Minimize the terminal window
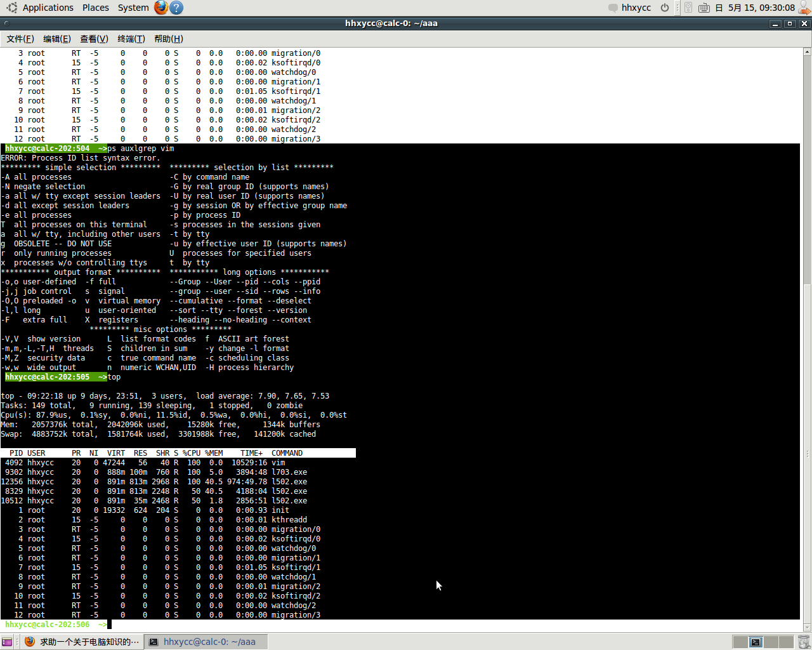812x650 pixels. pos(775,23)
